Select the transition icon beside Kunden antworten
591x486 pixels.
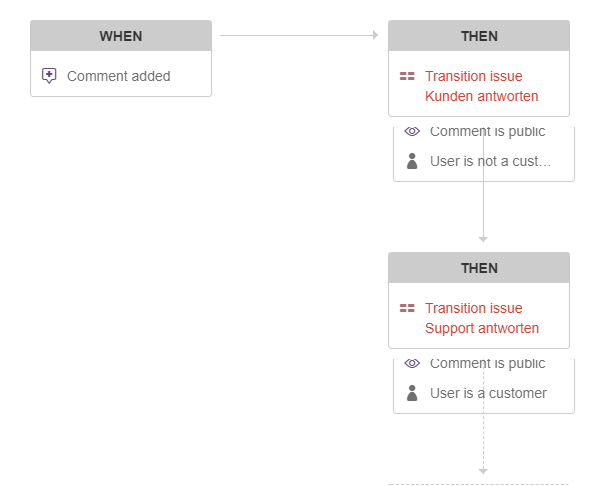point(407,76)
